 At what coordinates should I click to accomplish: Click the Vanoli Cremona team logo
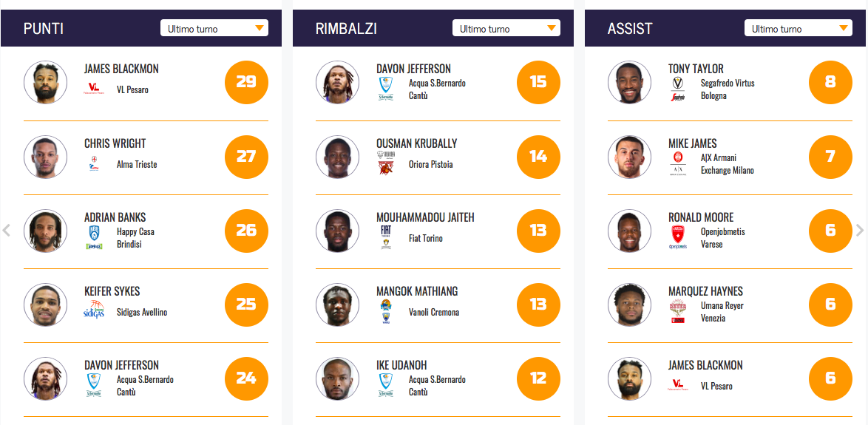(x=386, y=311)
